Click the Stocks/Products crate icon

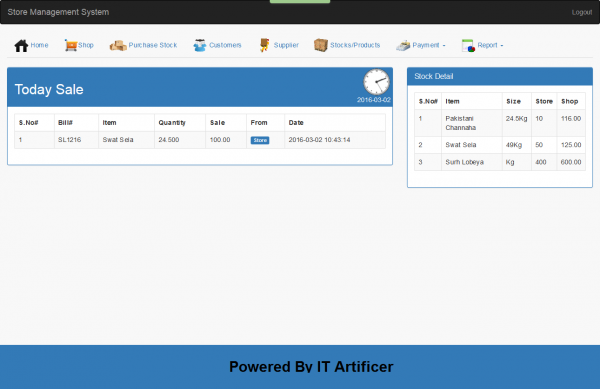321,45
